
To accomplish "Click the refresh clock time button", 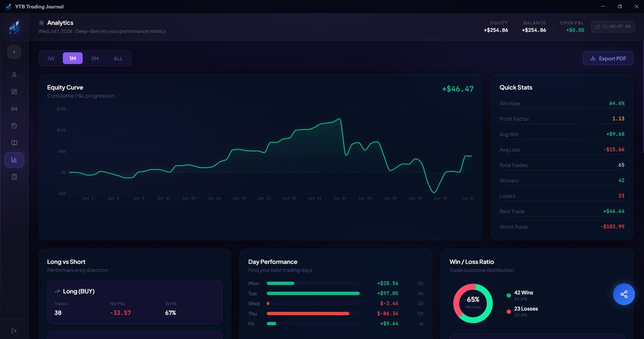I will coord(613,27).
